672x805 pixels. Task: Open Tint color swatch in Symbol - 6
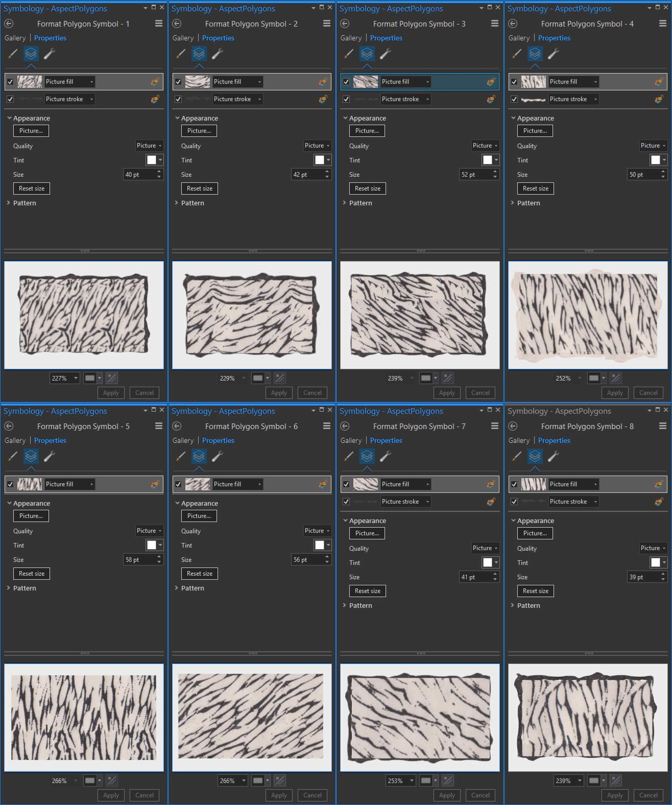click(322, 545)
